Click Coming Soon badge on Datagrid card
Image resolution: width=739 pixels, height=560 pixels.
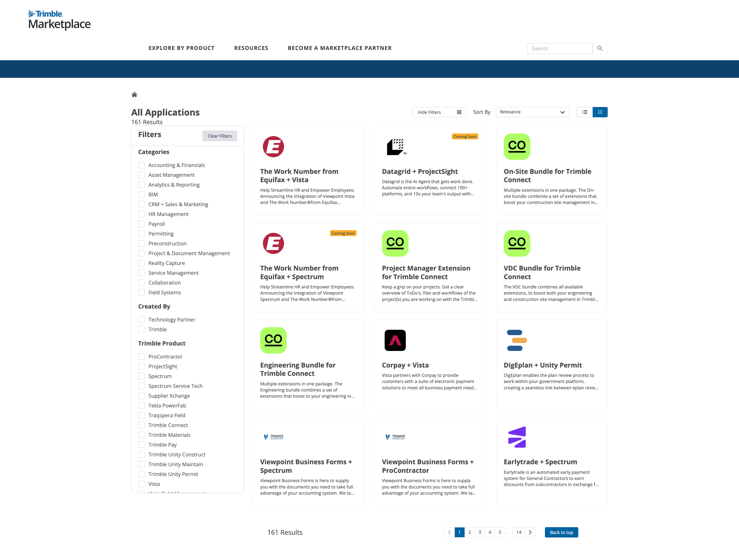(x=465, y=137)
